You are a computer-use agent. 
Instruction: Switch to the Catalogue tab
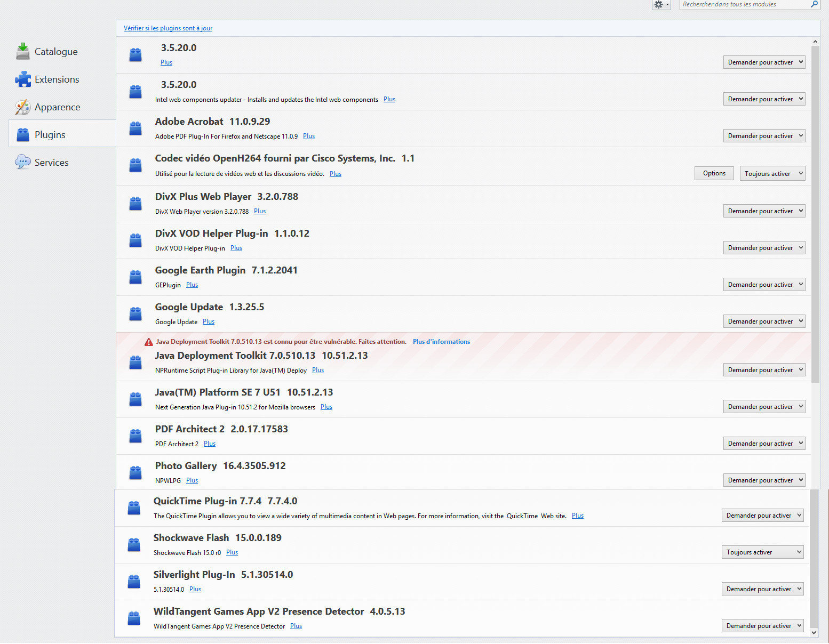62,52
